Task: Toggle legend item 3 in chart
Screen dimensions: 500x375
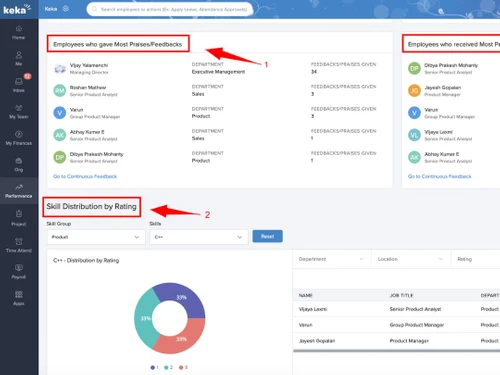Action: [183, 367]
